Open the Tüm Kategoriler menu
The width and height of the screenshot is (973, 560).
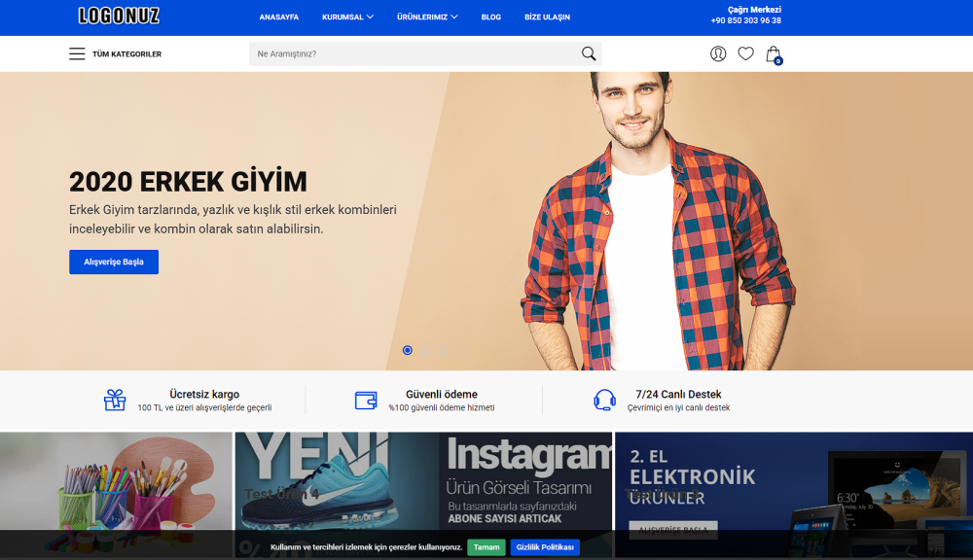(126, 54)
